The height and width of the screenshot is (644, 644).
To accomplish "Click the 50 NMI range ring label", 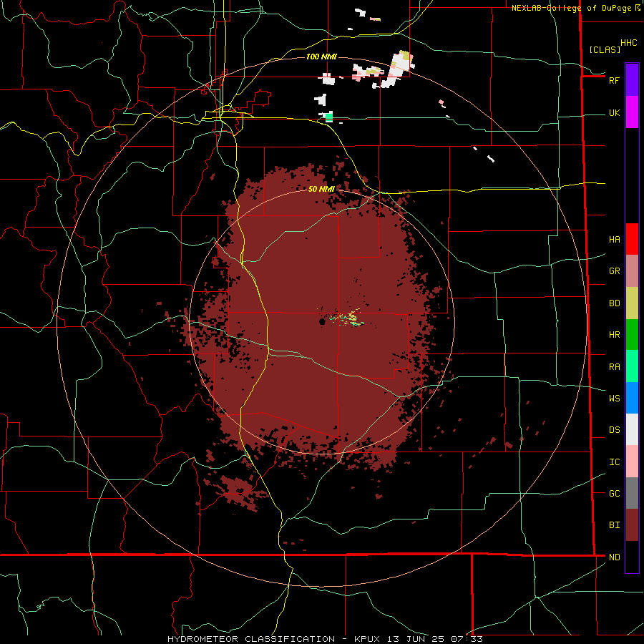I will pyautogui.click(x=321, y=189).
